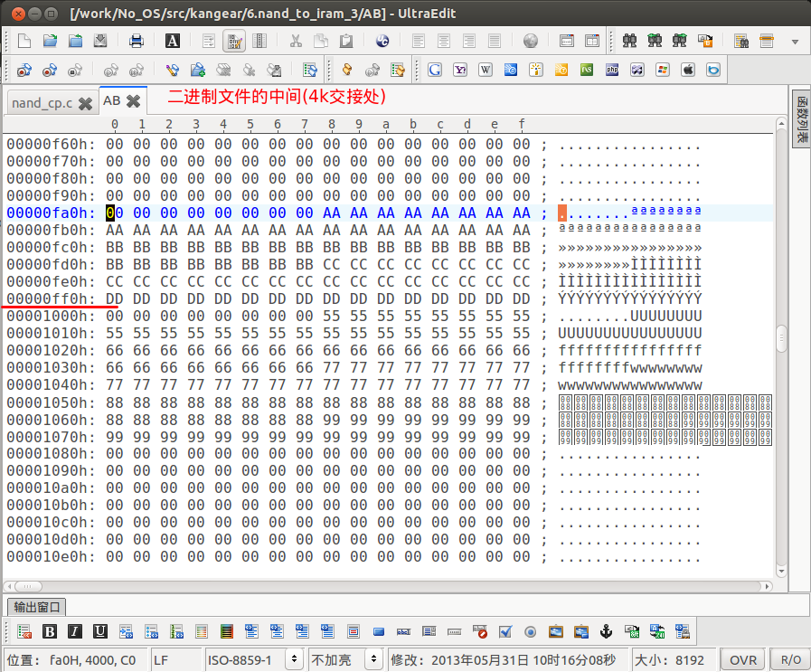Search Google via G icon
The width and height of the screenshot is (811, 672).
coord(435,70)
